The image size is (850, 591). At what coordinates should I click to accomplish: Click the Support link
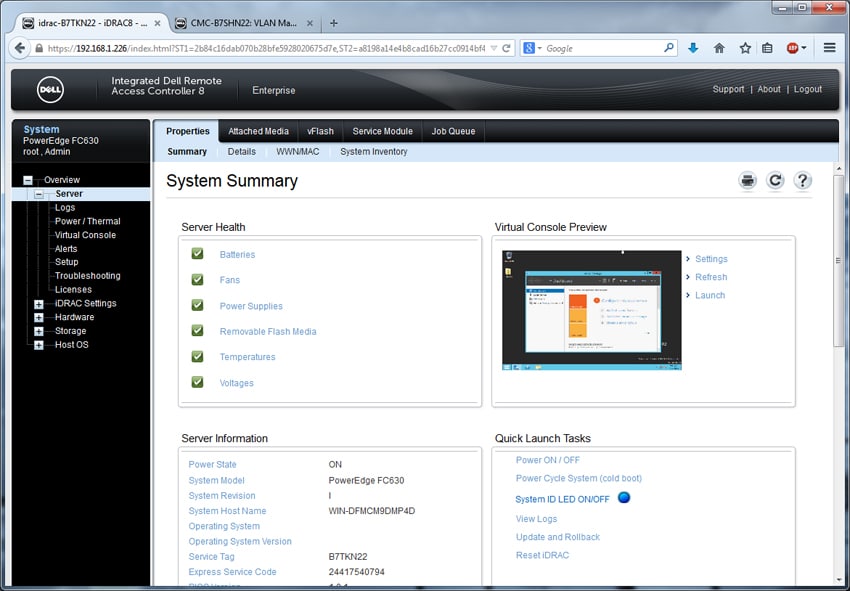coord(728,89)
